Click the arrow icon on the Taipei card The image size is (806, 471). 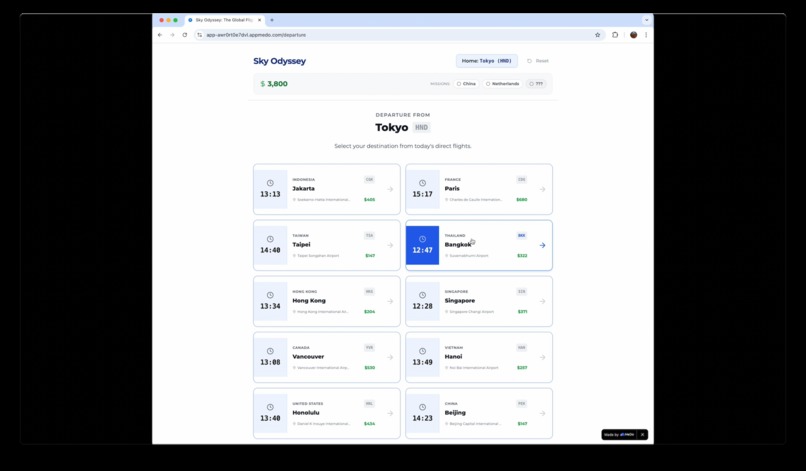pos(390,245)
